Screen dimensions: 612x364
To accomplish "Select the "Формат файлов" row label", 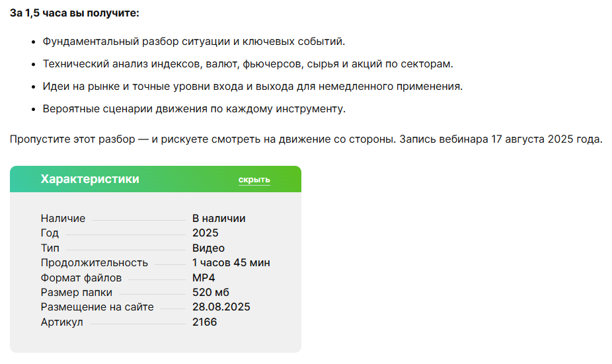I will (81, 278).
